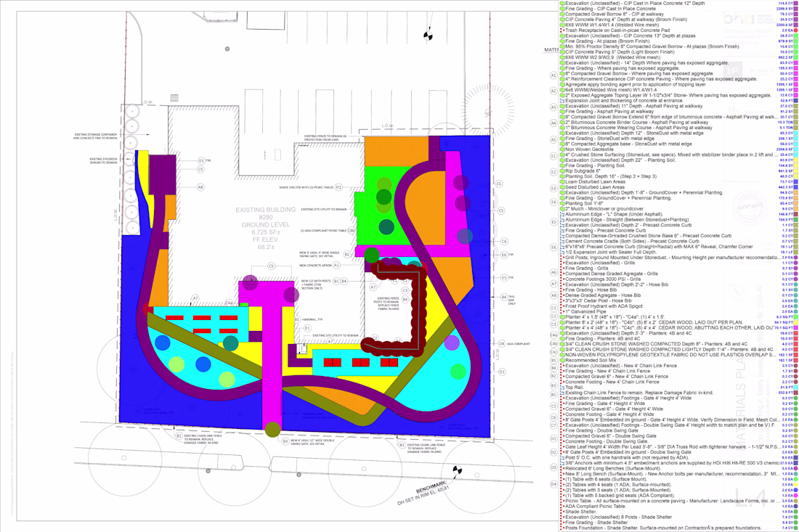799x532 pixels.
Task: Select "Cement Concrete Cradle (Both Sides)" row text
Action: click(x=634, y=241)
